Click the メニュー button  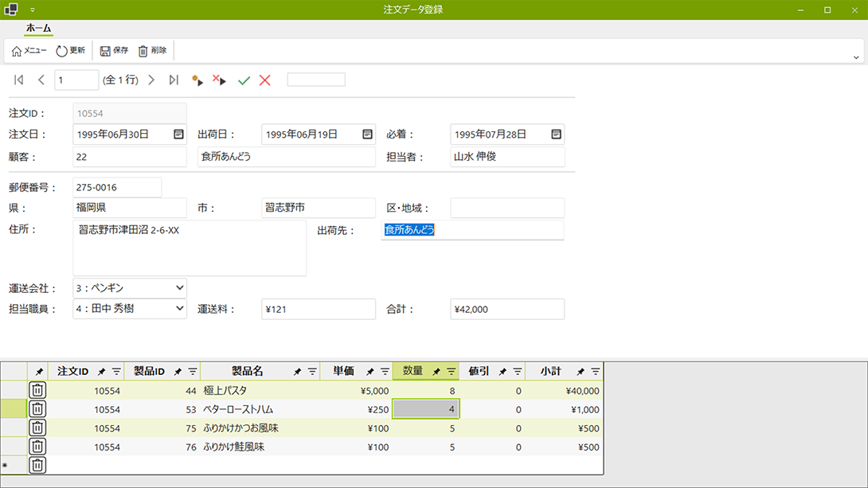click(29, 50)
